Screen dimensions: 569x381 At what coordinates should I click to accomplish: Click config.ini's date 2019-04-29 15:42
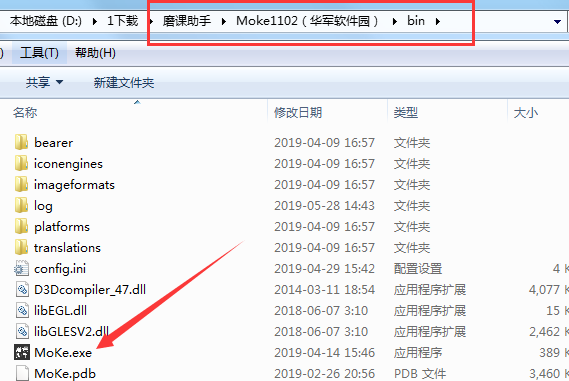point(324,269)
